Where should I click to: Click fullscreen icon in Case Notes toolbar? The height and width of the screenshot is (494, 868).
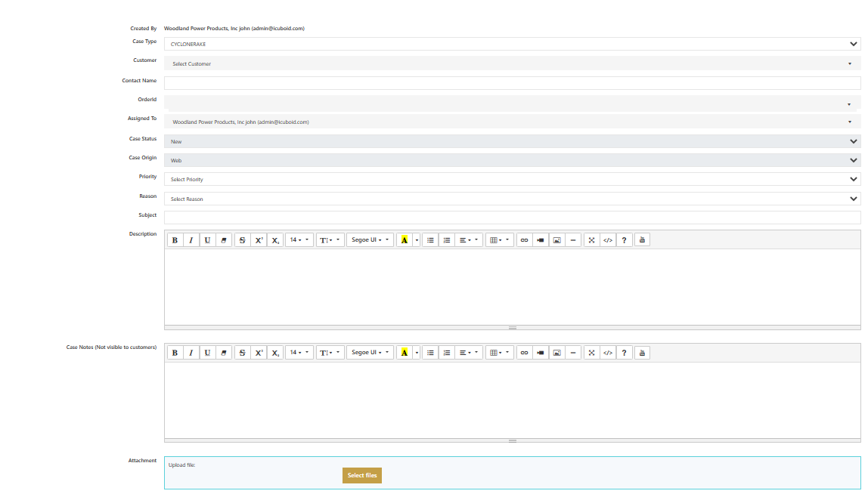[x=591, y=353]
